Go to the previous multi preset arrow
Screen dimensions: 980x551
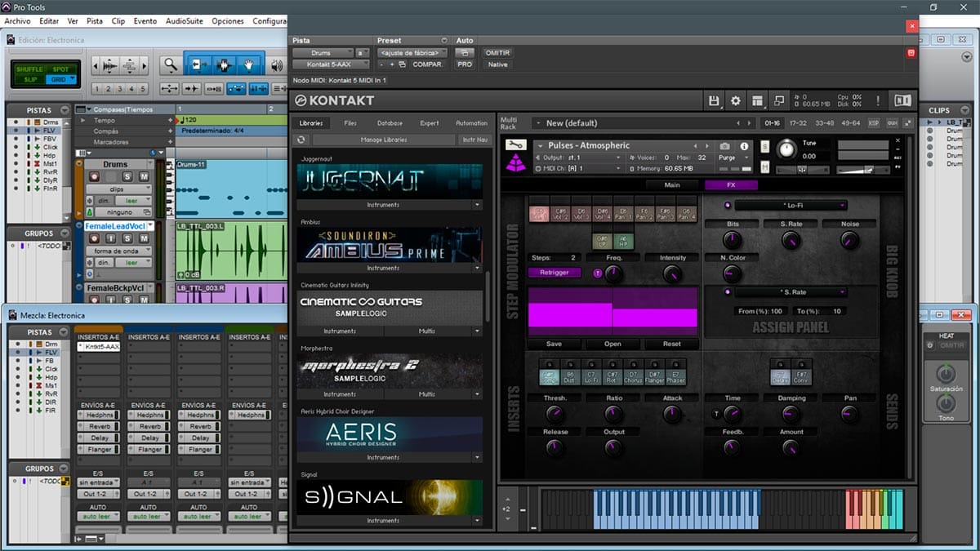click(739, 123)
